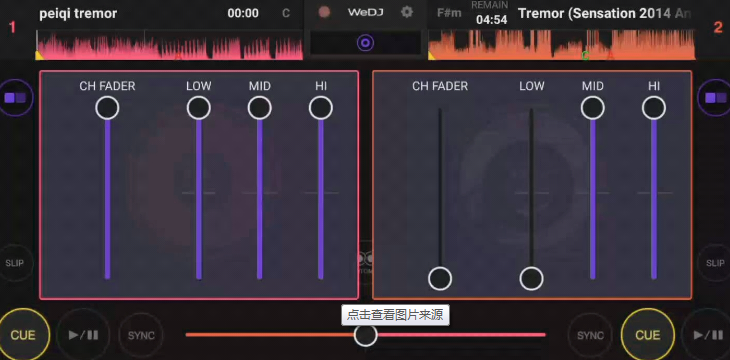The image size is (730, 360).
Task: Toggle SYNC for deck 2
Action: click(x=590, y=335)
